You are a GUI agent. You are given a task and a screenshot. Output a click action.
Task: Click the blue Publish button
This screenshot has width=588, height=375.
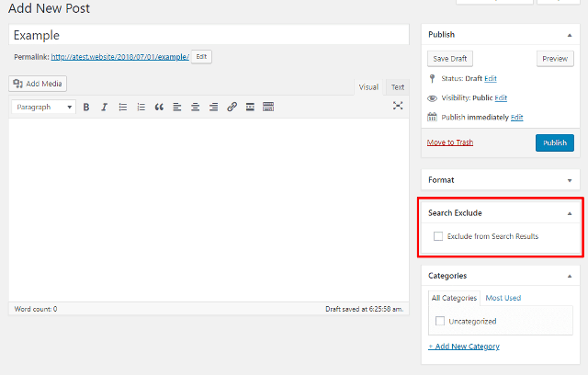555,142
